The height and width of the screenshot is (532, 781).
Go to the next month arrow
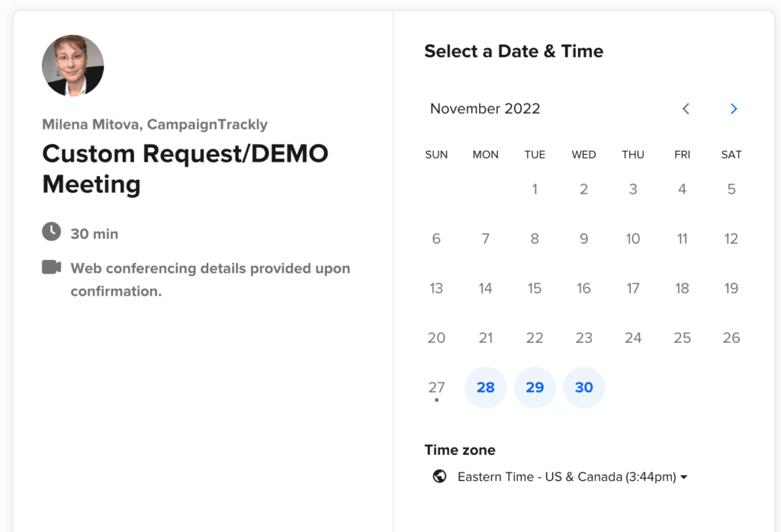pos(734,109)
